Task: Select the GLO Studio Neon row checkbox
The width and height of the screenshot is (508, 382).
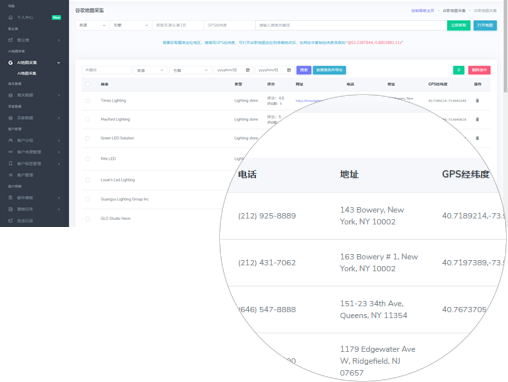Action: [x=88, y=219]
